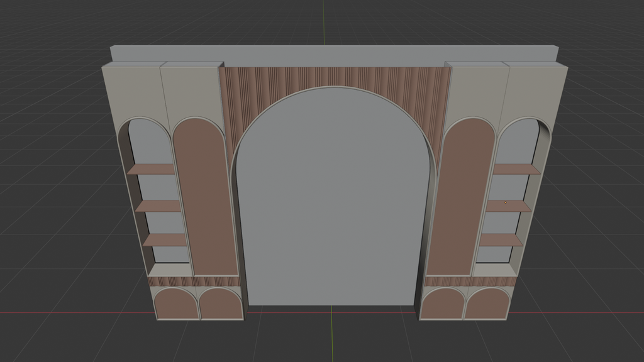Viewport: 644px width, 362px height.
Task: Pick the bottom shelf of the left bookshelf
Action: 165,239
